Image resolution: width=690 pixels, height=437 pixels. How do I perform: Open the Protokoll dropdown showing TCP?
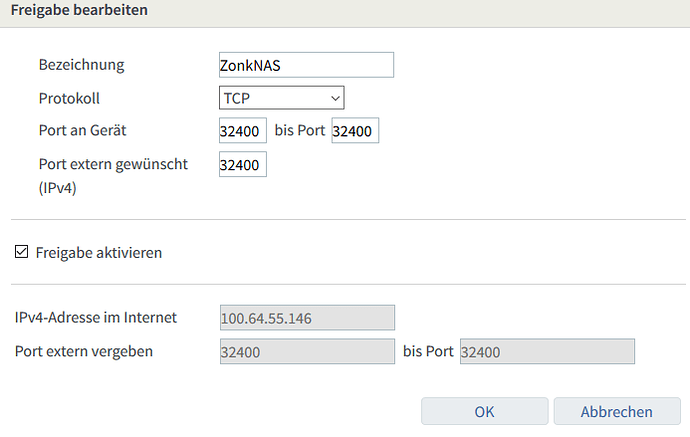tap(281, 97)
